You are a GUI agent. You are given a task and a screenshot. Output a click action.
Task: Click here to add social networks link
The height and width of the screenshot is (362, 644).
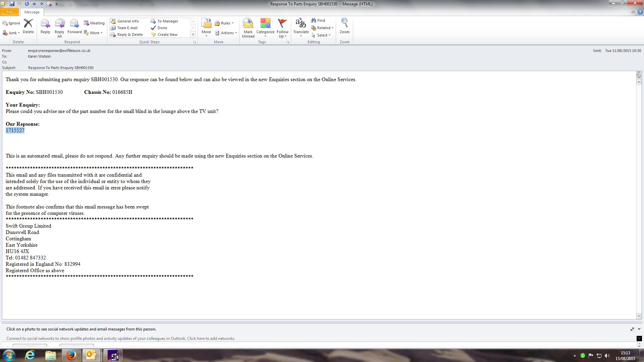pyautogui.click(x=211, y=339)
